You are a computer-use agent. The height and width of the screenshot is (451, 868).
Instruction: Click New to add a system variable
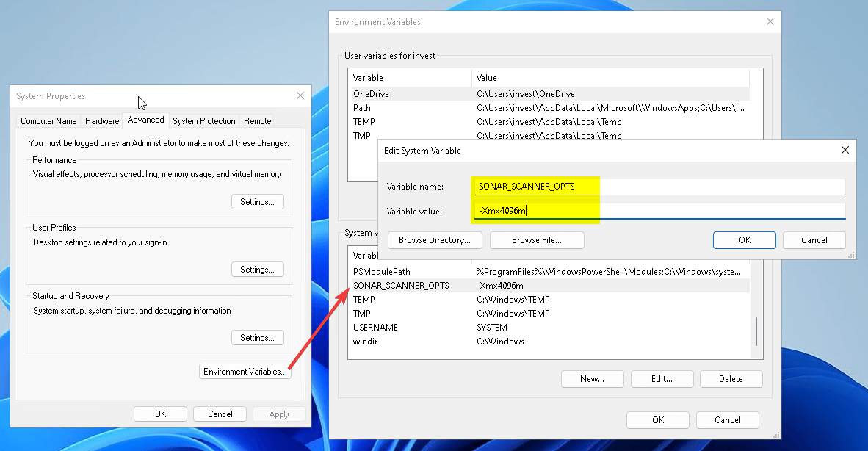tap(592, 378)
